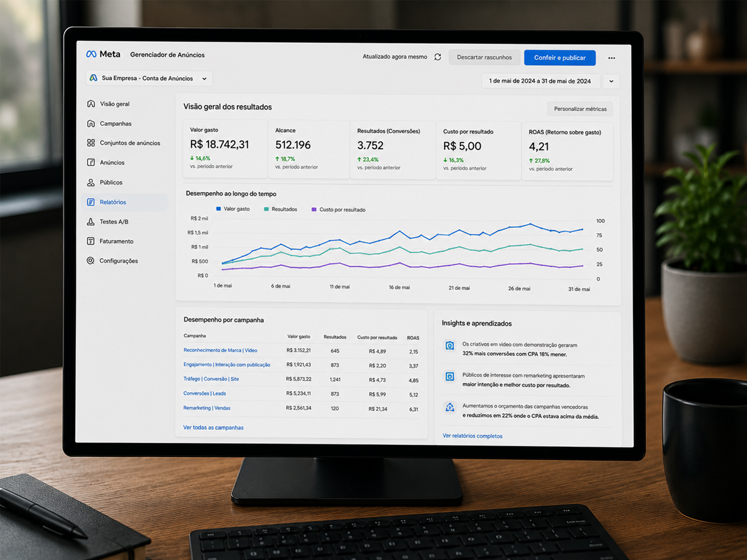Select the Custo por resultado R$ 5,00 card
Screen dimensions: 747x560
pyautogui.click(x=478, y=151)
